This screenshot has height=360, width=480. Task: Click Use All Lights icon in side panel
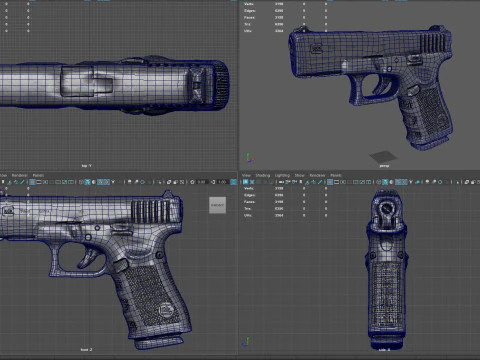coord(411,182)
